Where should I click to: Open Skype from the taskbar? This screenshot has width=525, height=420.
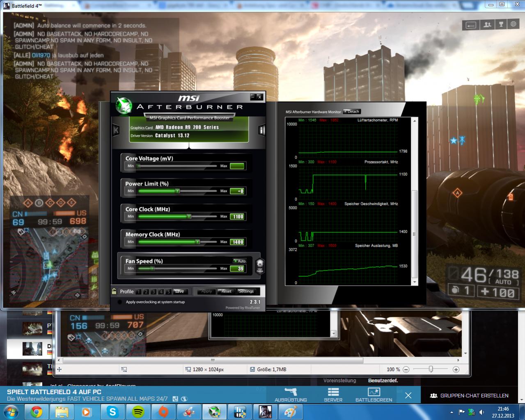coord(112,412)
